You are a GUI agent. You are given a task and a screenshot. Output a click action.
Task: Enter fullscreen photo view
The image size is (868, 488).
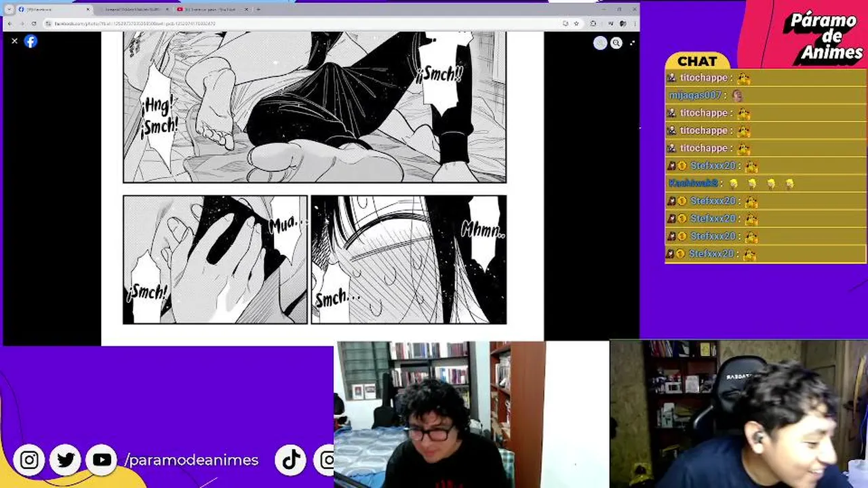click(632, 43)
